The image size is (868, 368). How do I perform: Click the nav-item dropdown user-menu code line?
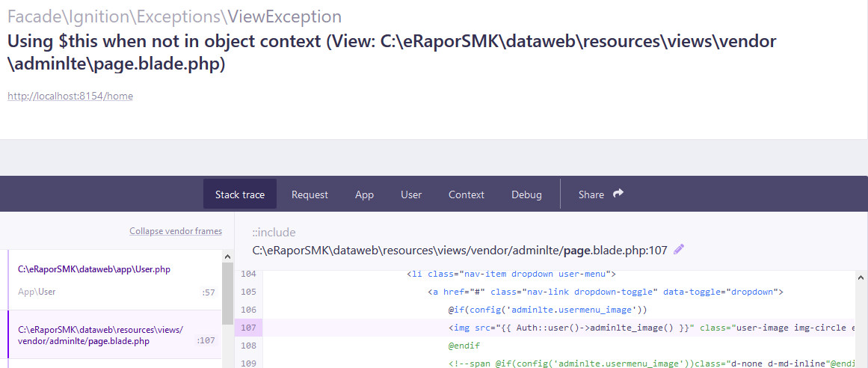pyautogui.click(x=511, y=274)
